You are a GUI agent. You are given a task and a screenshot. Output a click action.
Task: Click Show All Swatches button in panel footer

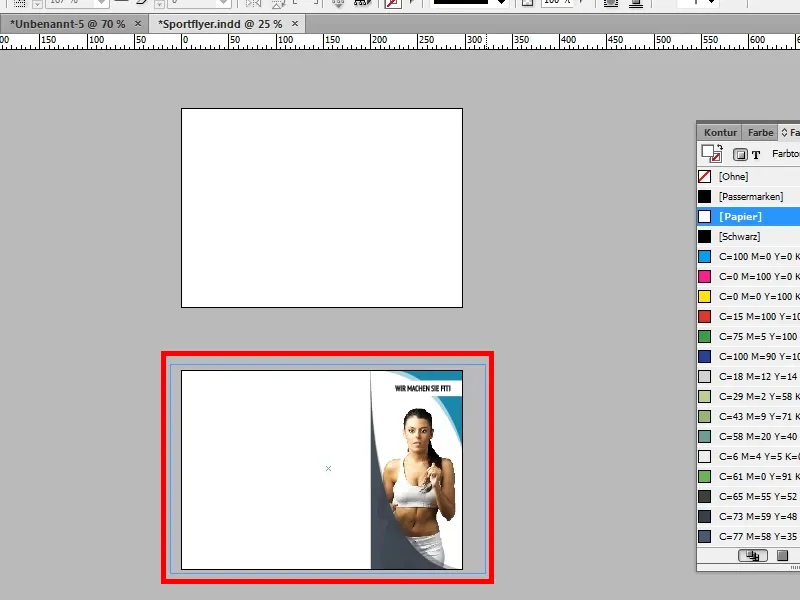[753, 556]
